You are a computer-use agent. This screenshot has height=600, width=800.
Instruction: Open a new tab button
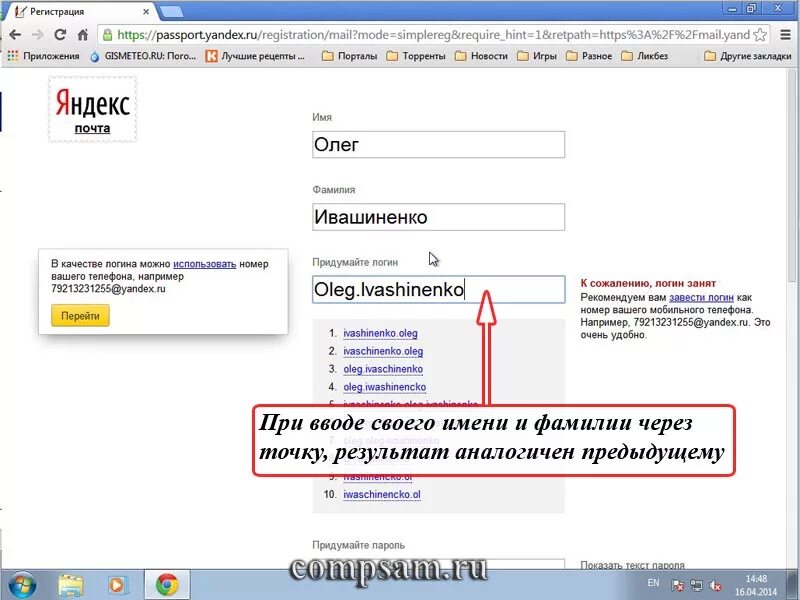click(171, 11)
